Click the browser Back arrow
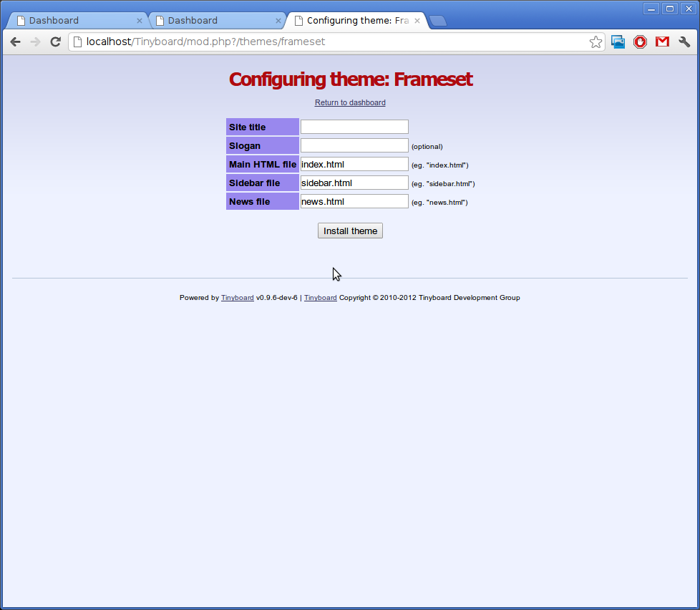Viewport: 700px width, 610px height. [16, 42]
